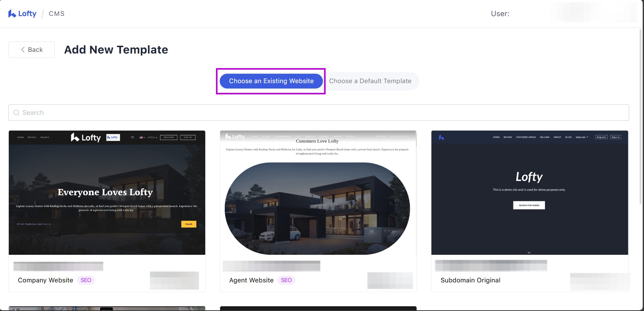Screen dimensions: 644x311
Task: Click the search magnifier icon in the search bar
Action: click(x=16, y=112)
